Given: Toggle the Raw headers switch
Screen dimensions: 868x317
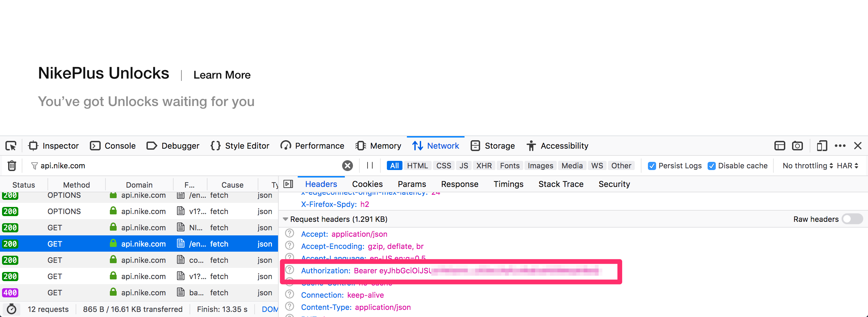Looking at the screenshot, I should tap(853, 219).
